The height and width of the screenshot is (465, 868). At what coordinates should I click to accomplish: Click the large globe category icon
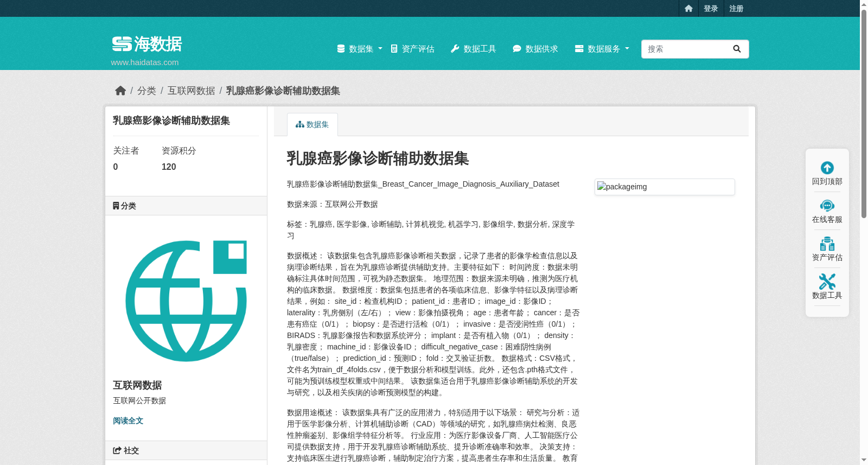pos(186,301)
